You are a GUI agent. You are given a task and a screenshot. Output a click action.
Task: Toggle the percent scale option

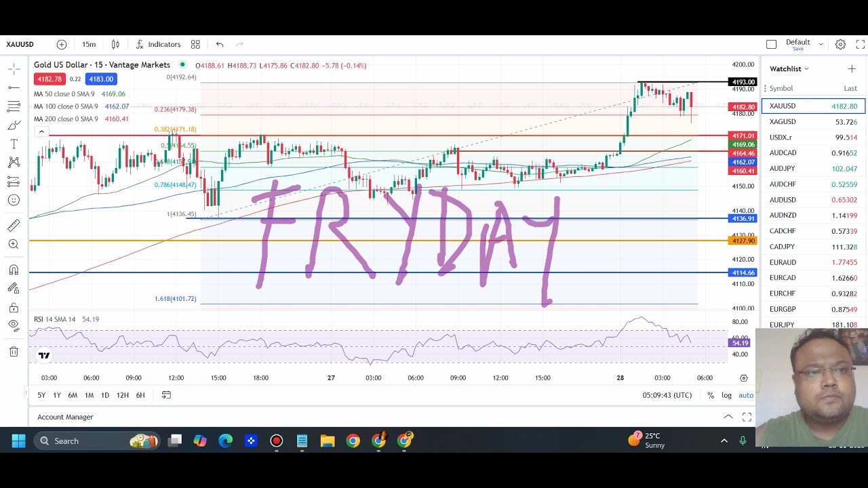[711, 395]
